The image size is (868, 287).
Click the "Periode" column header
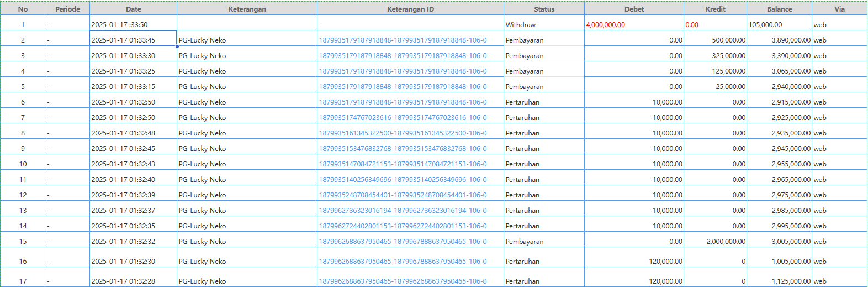[67, 9]
